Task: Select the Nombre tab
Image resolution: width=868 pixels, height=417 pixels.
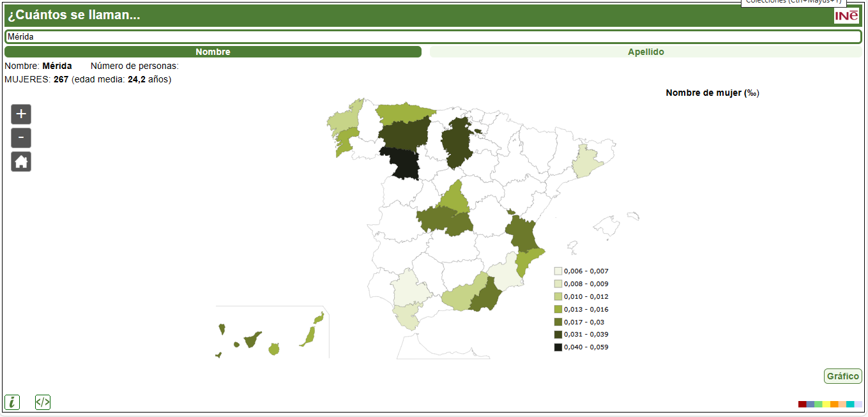Action: tap(213, 52)
